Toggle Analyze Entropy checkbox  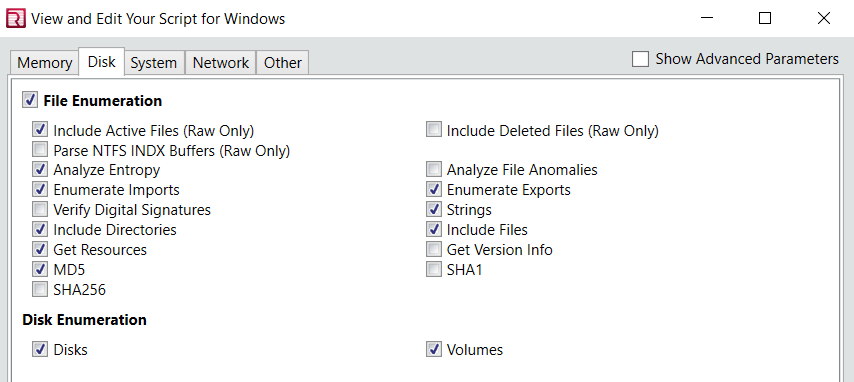pyautogui.click(x=40, y=169)
